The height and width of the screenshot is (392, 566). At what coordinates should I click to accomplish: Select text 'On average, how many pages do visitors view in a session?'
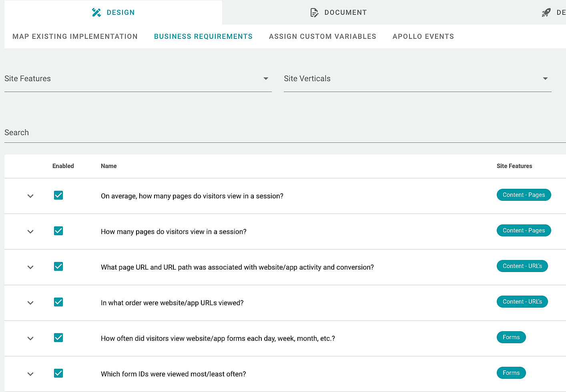pyautogui.click(x=192, y=196)
